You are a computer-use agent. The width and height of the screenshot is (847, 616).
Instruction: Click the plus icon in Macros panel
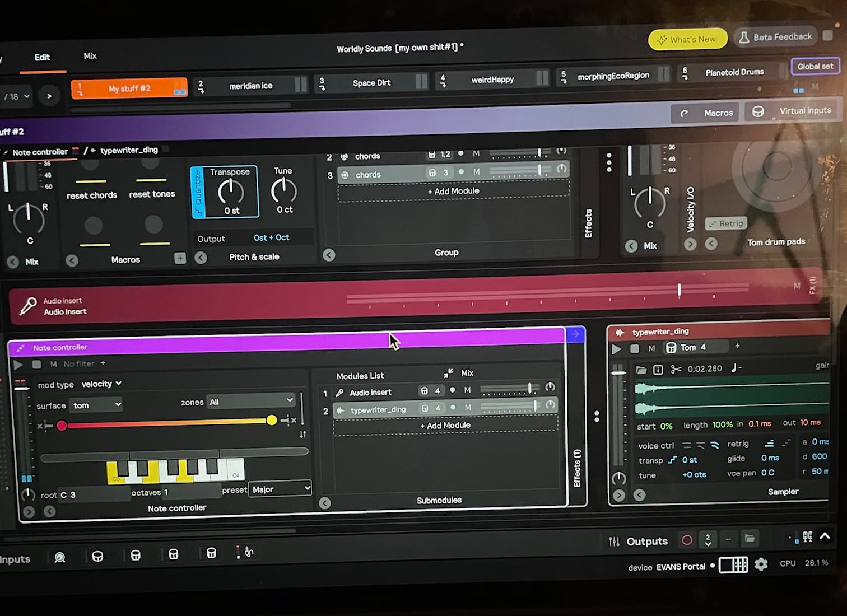180,258
